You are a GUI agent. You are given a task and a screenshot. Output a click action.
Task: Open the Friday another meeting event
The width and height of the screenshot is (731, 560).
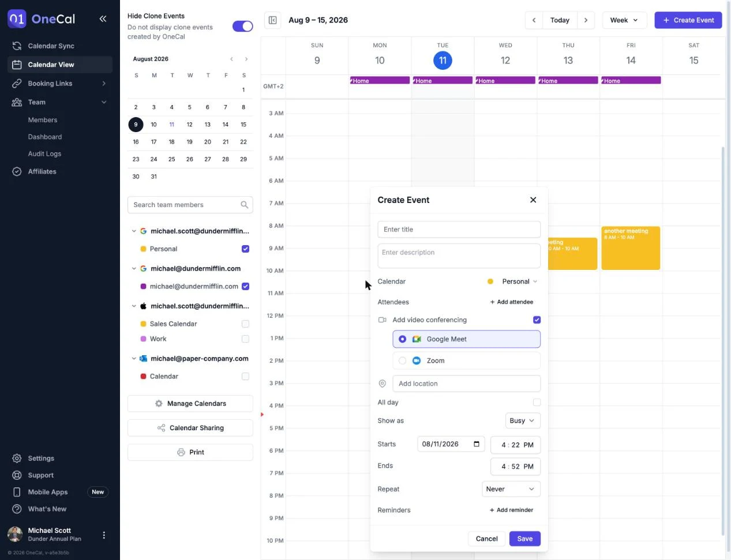click(631, 248)
